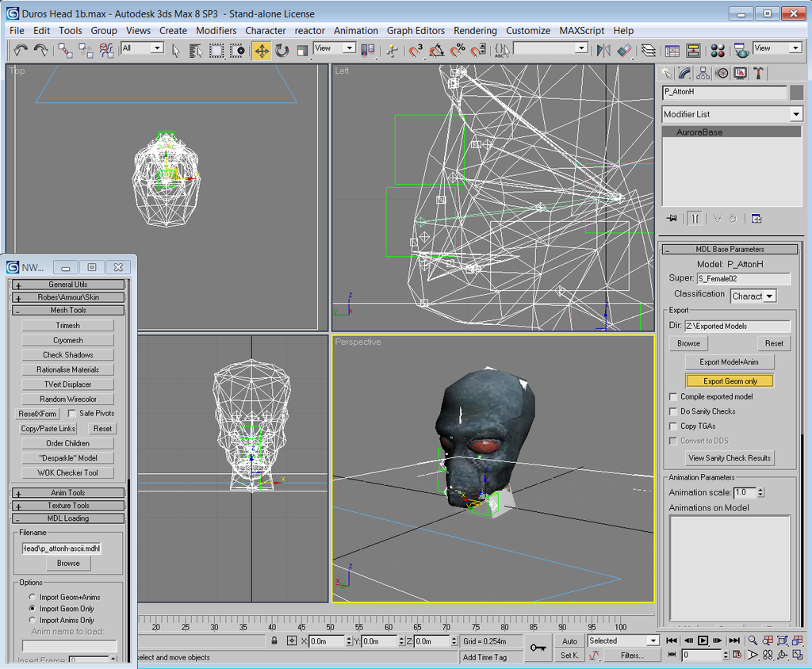Toggle the Angle Snap tool

tap(437, 50)
